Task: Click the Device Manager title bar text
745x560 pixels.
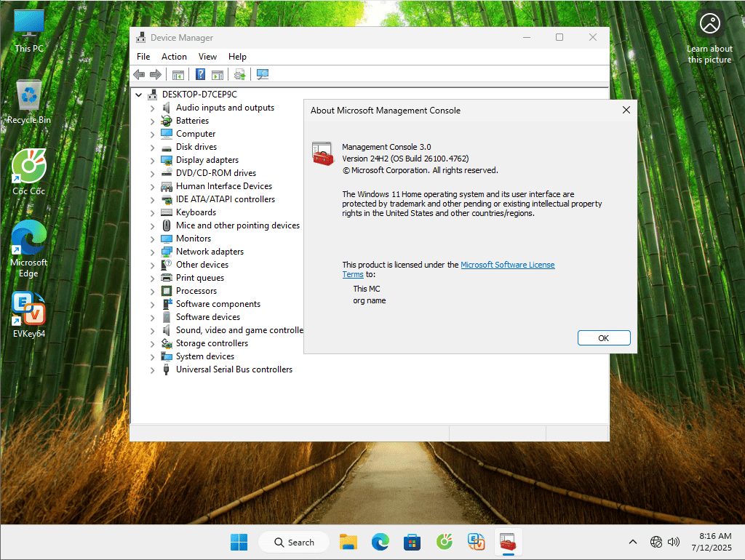Action: [x=181, y=38]
